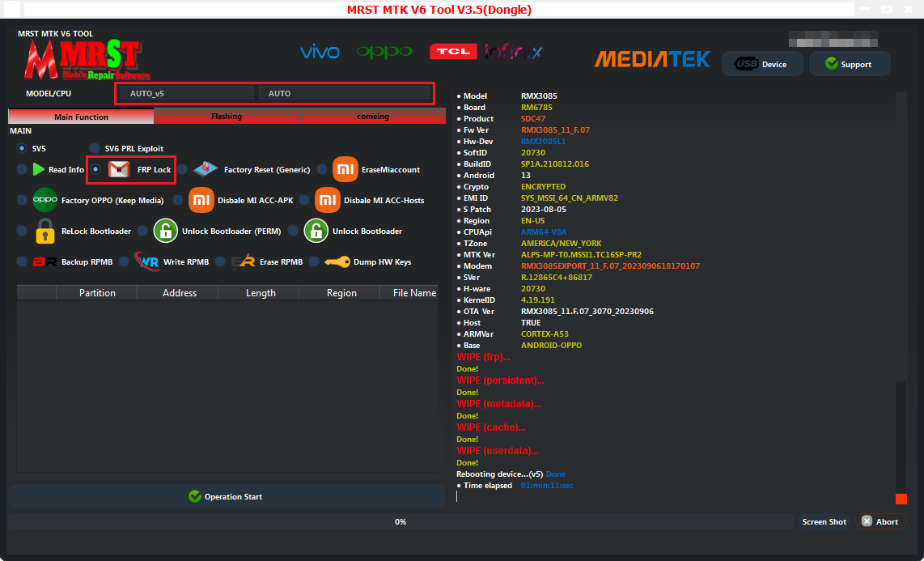924x561 pixels.
Task: Select the EraseMiaccount radio option
Action: [322, 170]
